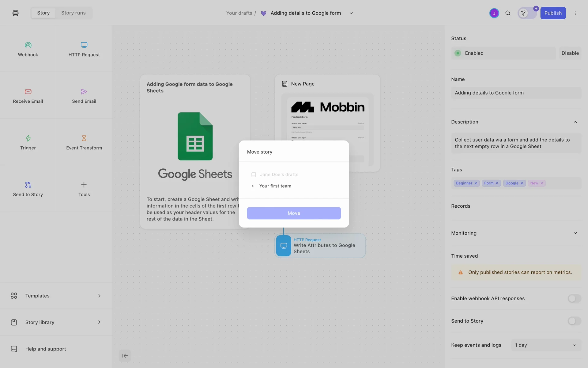The height and width of the screenshot is (368, 588).
Task: Click the Move button
Action: pos(294,213)
